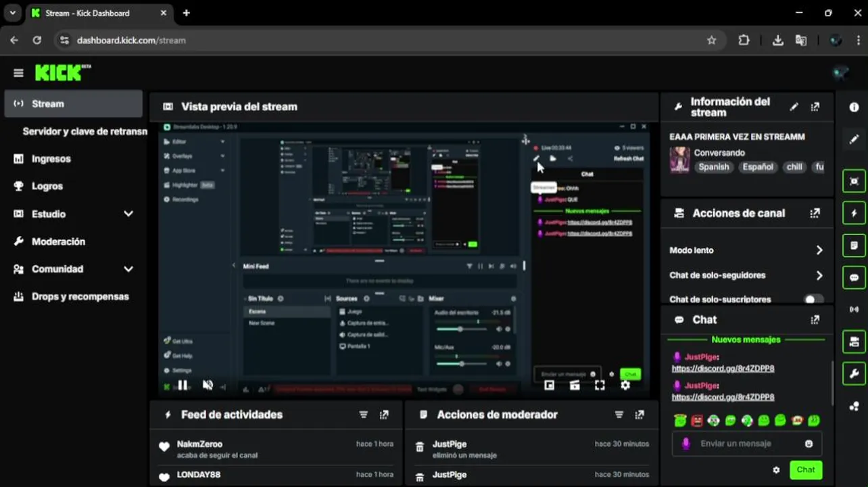Click the chat panel scrollbar
868x487 pixels.
coord(833,382)
